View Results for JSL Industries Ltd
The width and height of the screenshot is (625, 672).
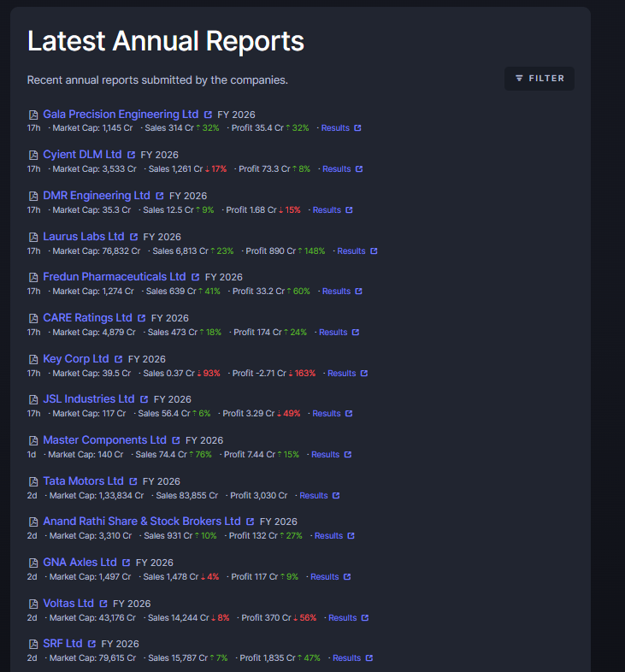click(x=333, y=414)
